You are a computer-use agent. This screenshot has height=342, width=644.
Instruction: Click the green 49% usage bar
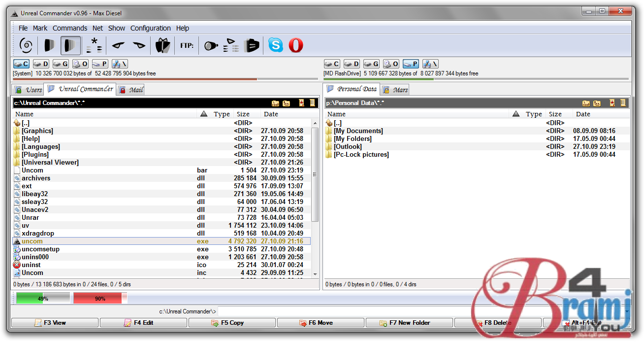coord(43,298)
